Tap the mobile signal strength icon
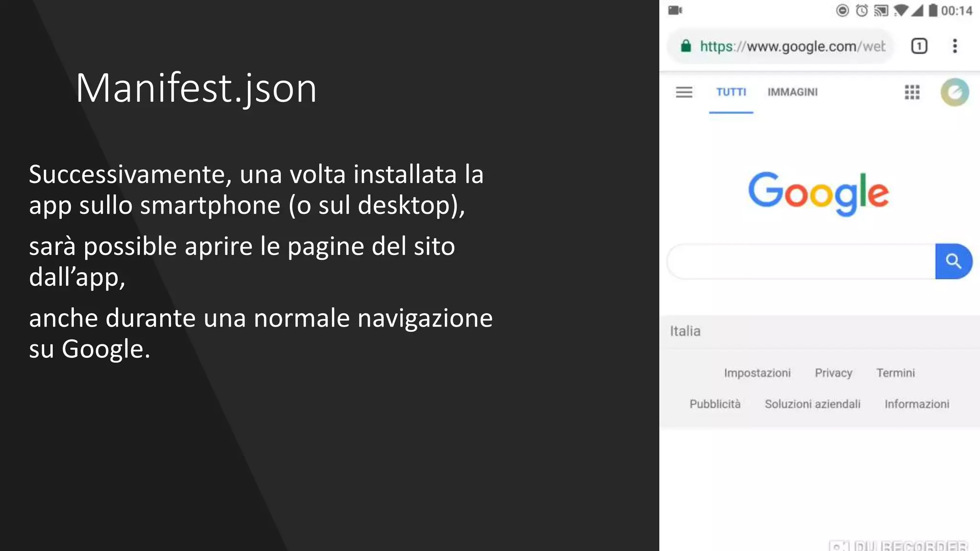Image resolution: width=980 pixels, height=551 pixels. click(x=917, y=10)
